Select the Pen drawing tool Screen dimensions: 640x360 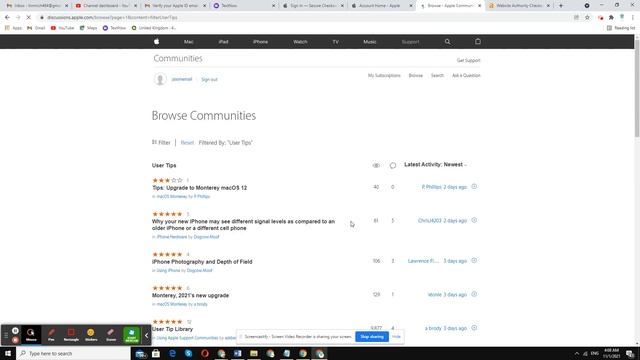click(51, 335)
